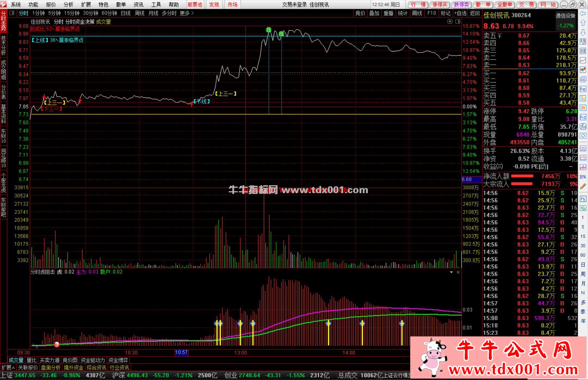
Task: Switch to the 1分钟 period
Action: [x=38, y=13]
